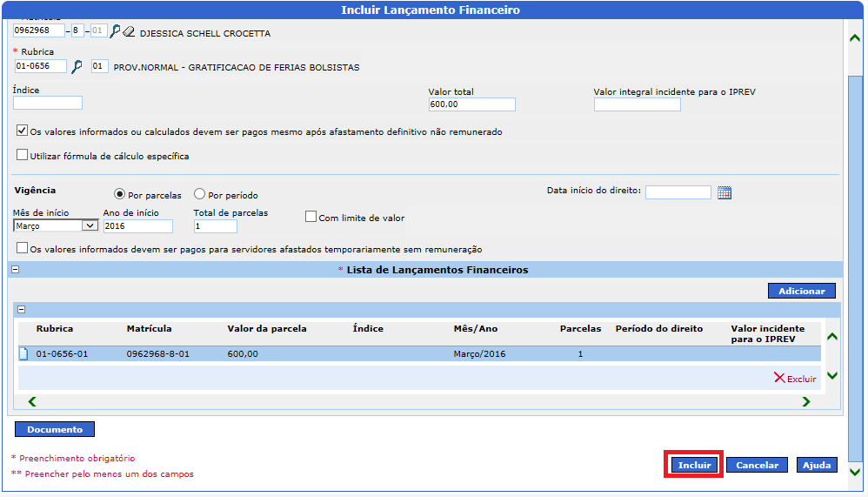Open the calendar picker for Data início do direito
This screenshot has height=497, width=868.
724,192
